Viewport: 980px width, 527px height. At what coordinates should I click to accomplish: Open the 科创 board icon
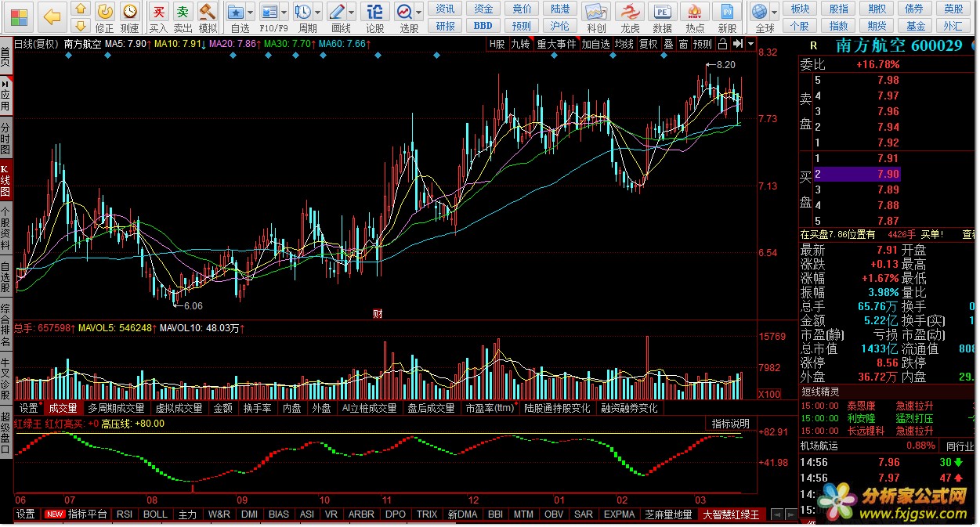pos(596,12)
